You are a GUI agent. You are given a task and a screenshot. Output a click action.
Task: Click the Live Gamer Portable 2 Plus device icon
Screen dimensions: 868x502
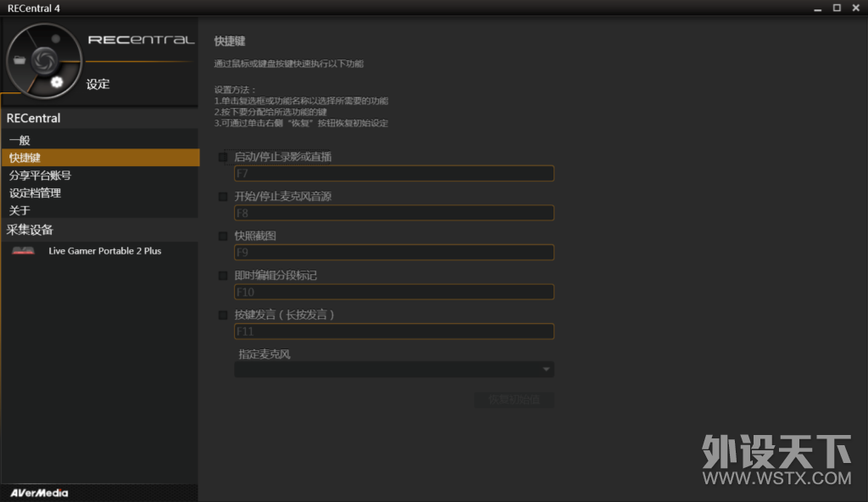[x=23, y=251]
